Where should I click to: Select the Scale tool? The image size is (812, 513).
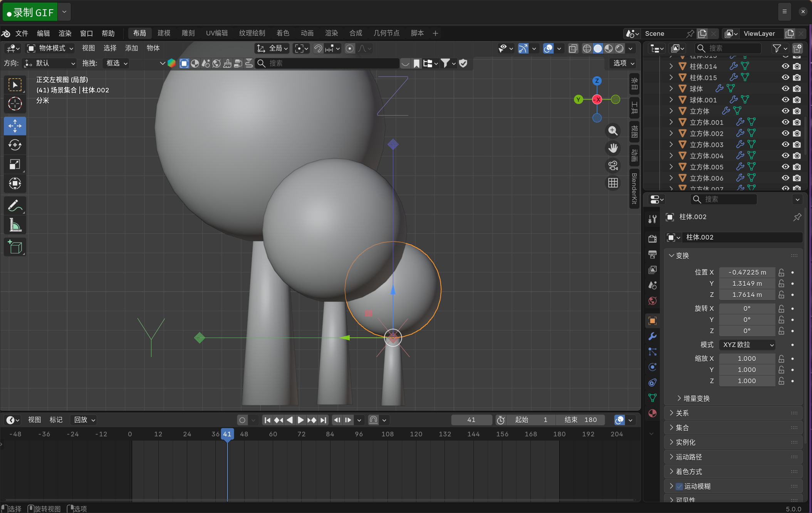pos(15,164)
